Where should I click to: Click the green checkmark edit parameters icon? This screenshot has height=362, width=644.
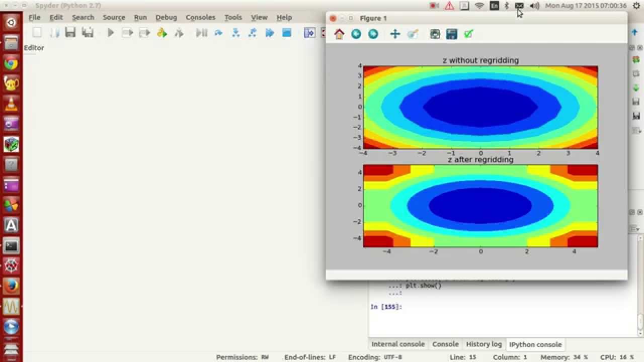tap(468, 34)
